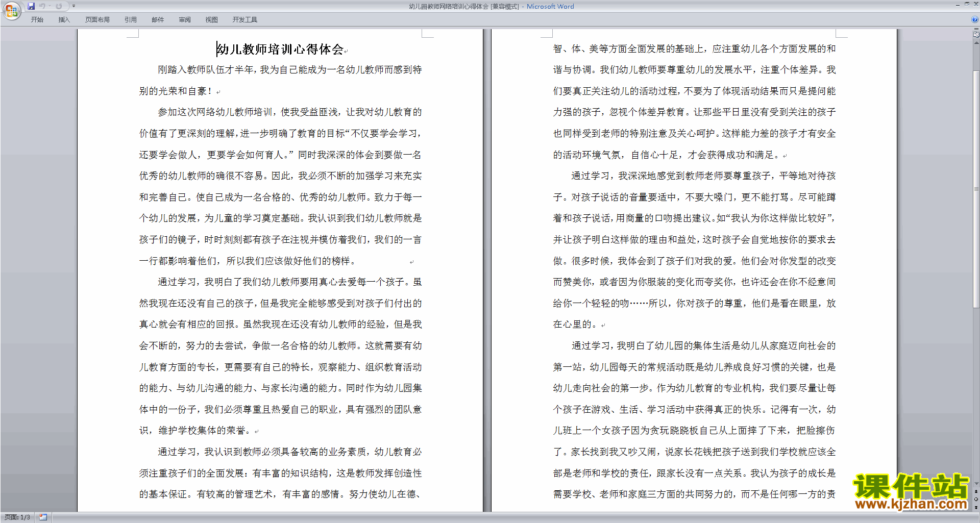Click the line starting 通过学习，我明白了幼儿园的集体生活

point(703,346)
